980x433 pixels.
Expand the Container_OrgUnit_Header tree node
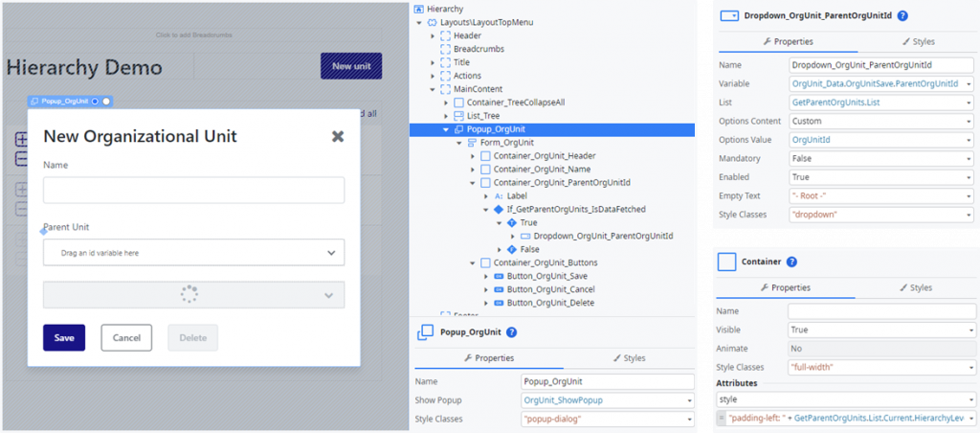pos(473,155)
